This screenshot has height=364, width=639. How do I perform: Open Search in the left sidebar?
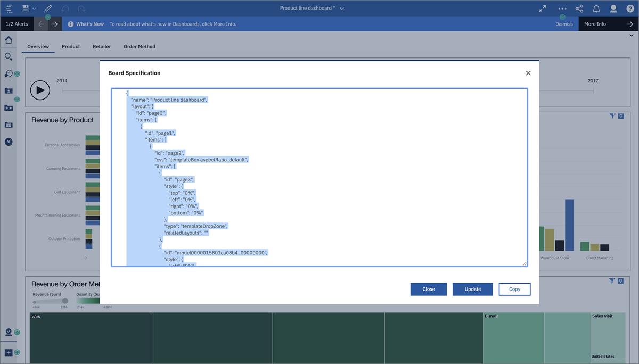coord(9,56)
